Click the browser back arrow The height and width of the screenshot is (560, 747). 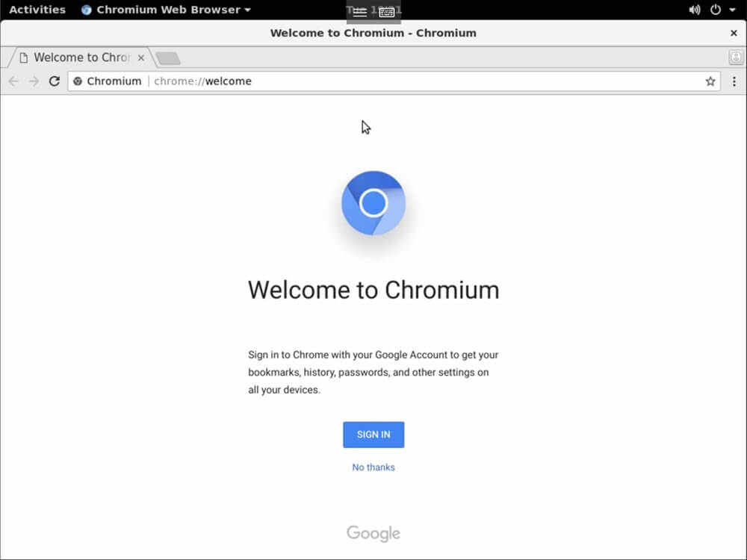(13, 81)
